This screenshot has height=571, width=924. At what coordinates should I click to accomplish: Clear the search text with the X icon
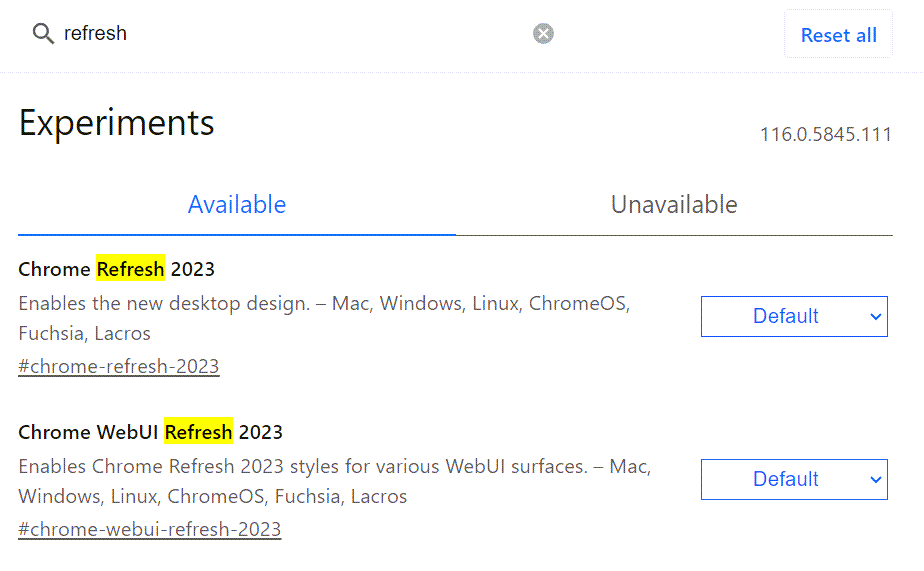tap(543, 34)
